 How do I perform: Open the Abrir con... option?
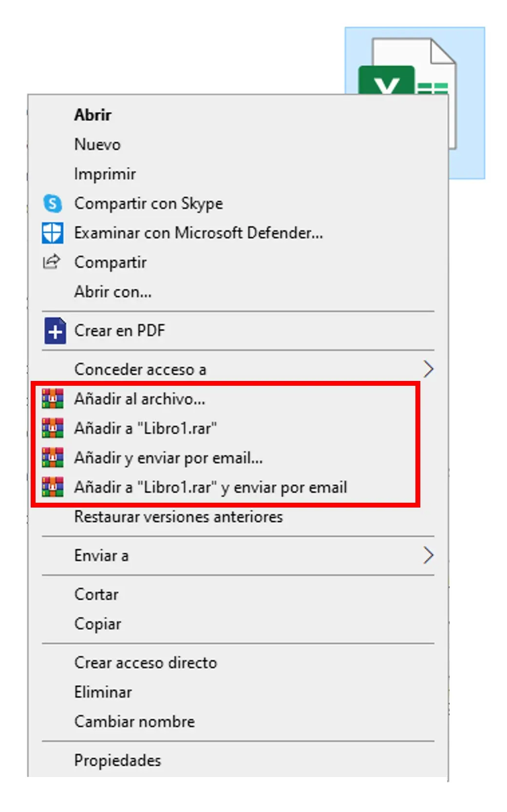click(x=113, y=292)
